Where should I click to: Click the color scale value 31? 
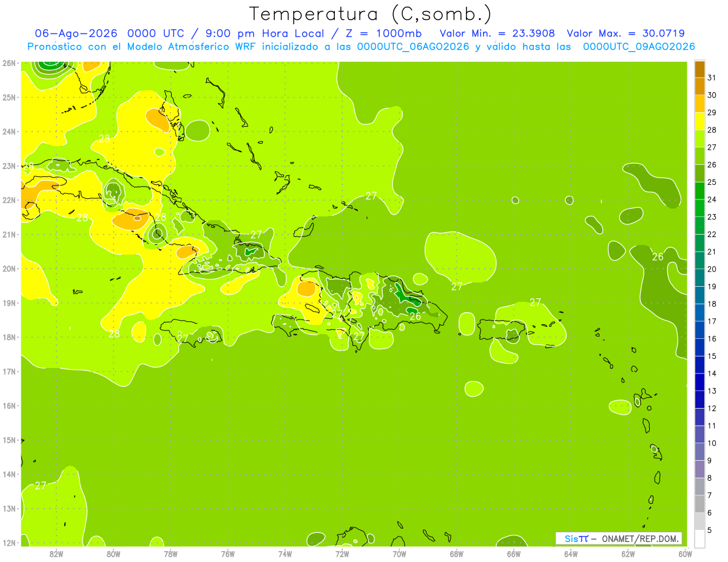pos(712,78)
